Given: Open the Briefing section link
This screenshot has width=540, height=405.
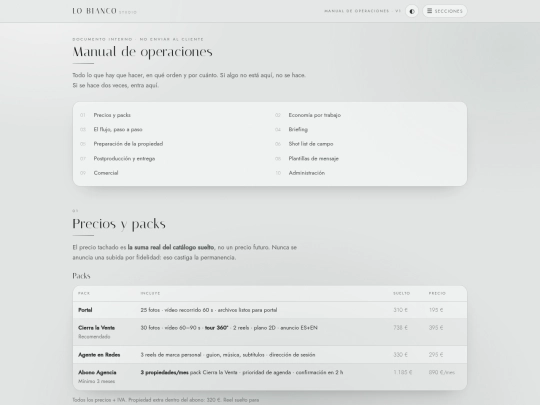Looking at the screenshot, I should (x=298, y=129).
